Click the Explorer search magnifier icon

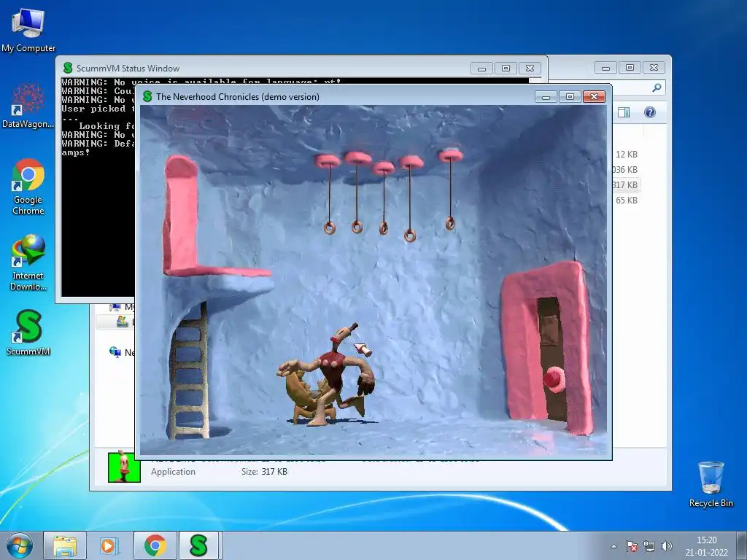tap(657, 87)
